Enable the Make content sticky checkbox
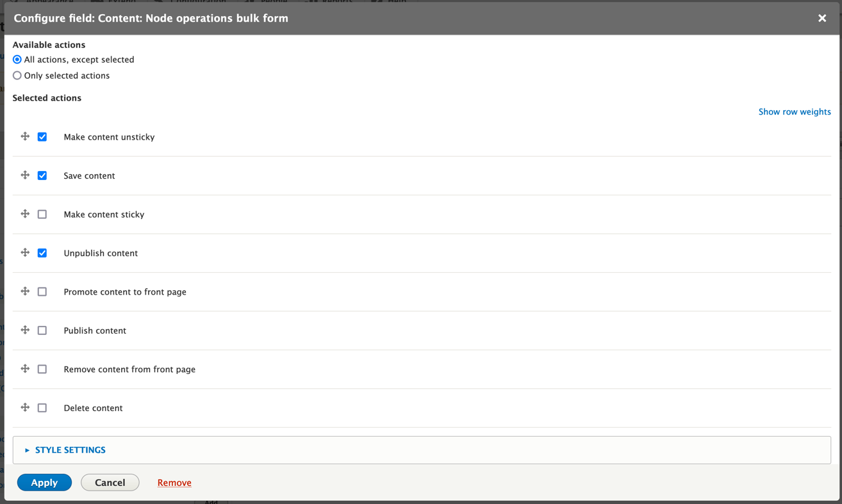Viewport: 842px width, 504px height. (x=42, y=214)
